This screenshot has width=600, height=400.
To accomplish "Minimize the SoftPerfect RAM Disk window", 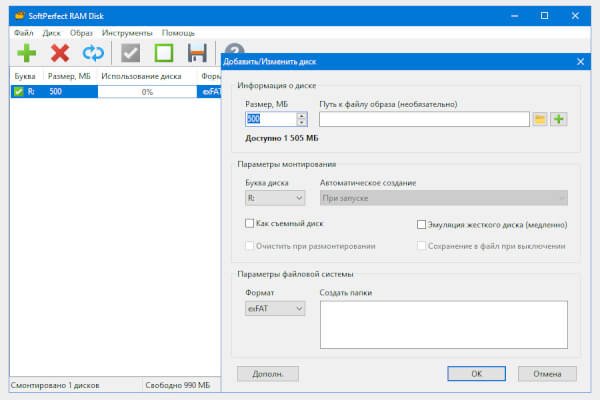I will (515, 16).
